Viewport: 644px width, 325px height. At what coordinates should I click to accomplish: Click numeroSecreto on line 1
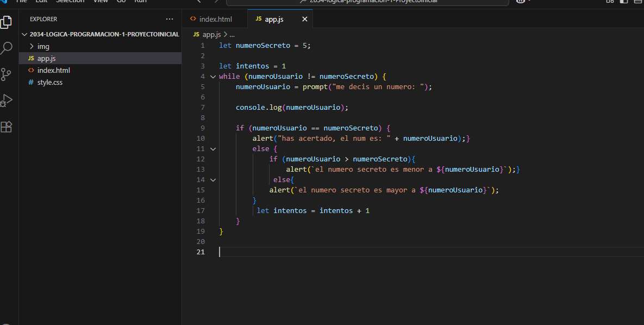[x=263, y=46]
